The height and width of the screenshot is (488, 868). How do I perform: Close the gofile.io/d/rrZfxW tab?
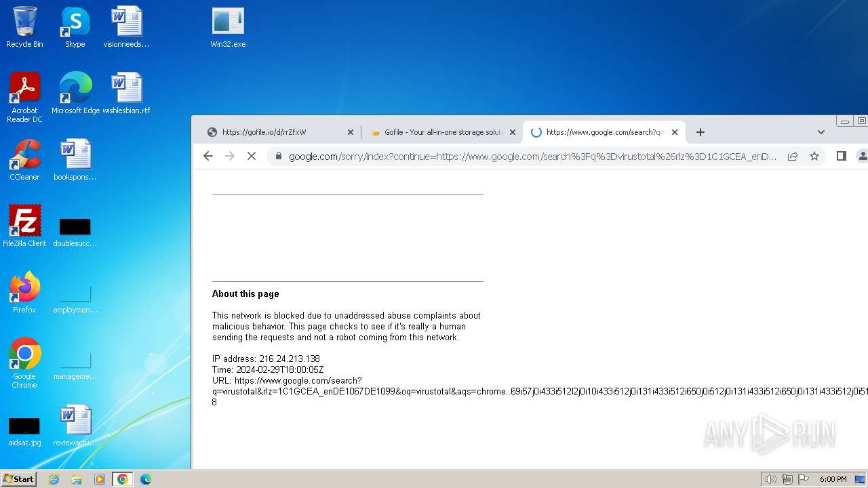click(351, 132)
